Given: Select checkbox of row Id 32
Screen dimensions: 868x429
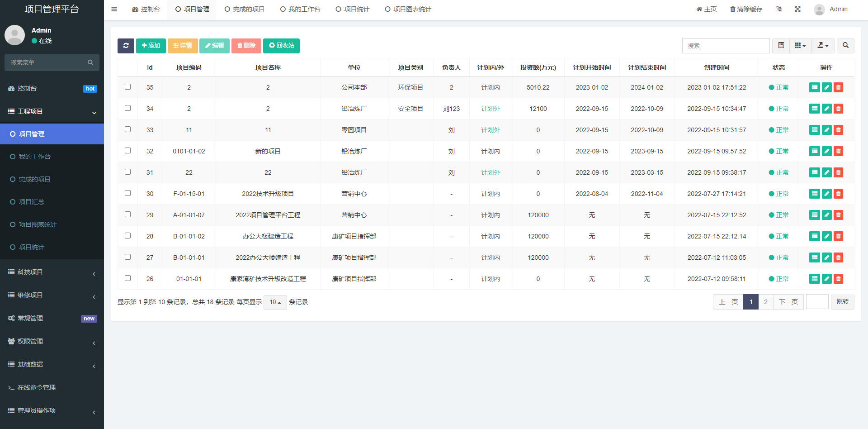Looking at the screenshot, I should pyautogui.click(x=127, y=151).
